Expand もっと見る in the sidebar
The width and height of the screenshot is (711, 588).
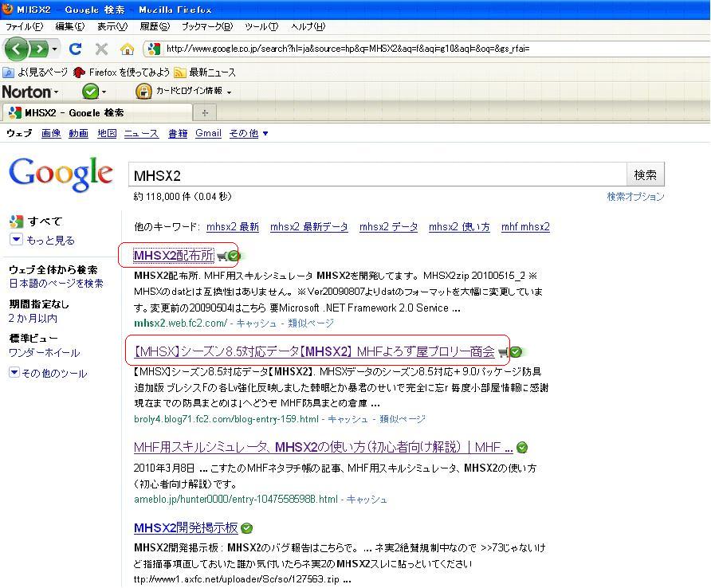[50, 241]
